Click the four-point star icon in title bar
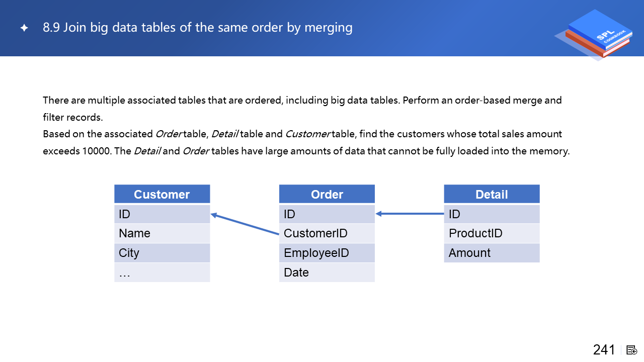 click(x=24, y=28)
